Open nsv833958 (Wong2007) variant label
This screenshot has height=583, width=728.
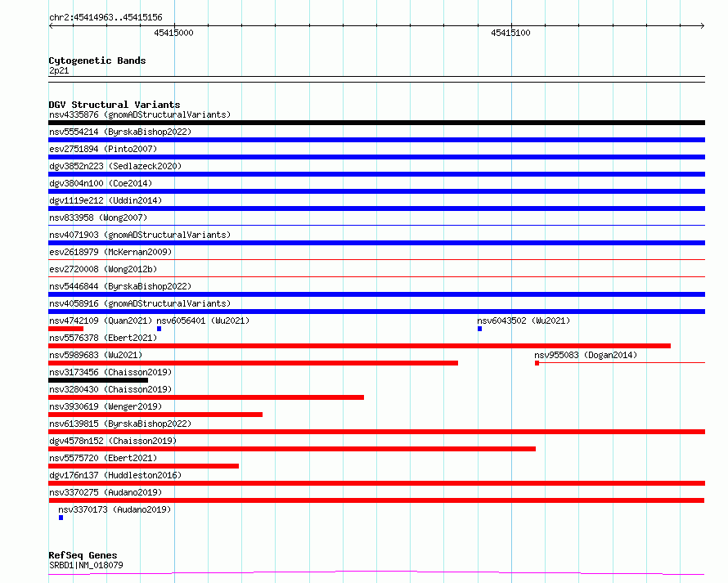(x=98, y=218)
